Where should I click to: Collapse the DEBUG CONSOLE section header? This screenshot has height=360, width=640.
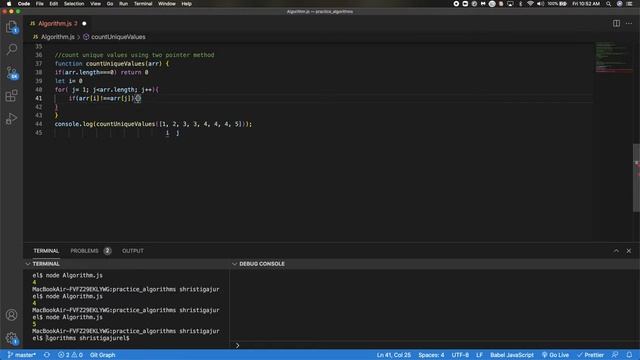(434, 264)
